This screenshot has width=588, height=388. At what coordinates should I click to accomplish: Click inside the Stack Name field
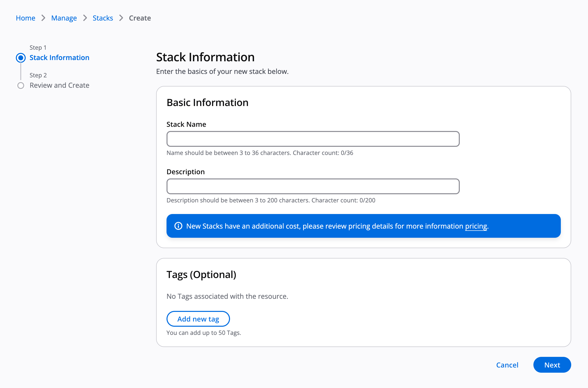point(313,139)
